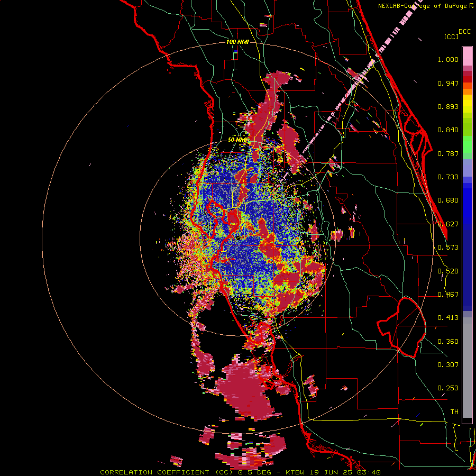The image size is (476, 476).
Task: Click the 100 NMI range ring label
Action: 237,42
